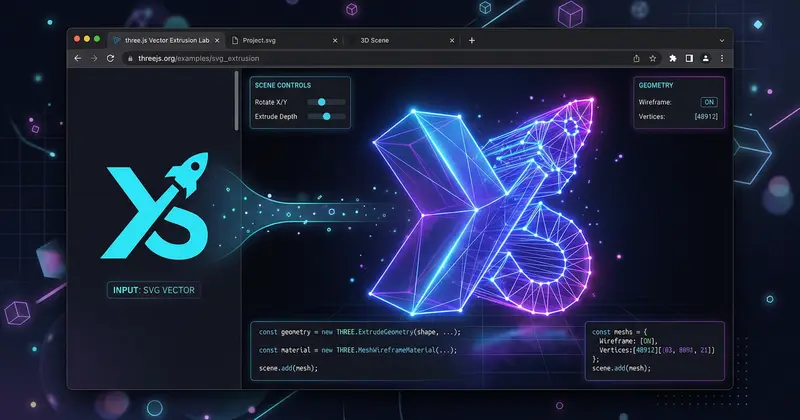Click the 'const geometry' code line

(x=360, y=332)
